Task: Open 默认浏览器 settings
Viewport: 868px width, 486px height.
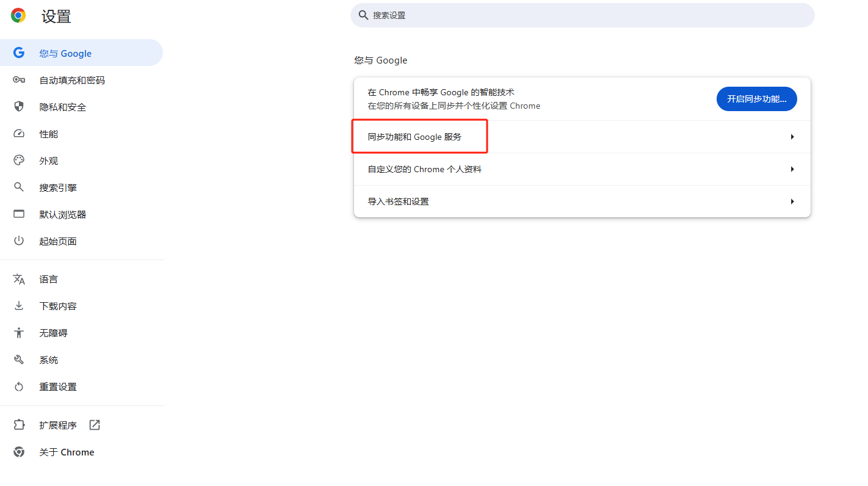Action: 81,214
